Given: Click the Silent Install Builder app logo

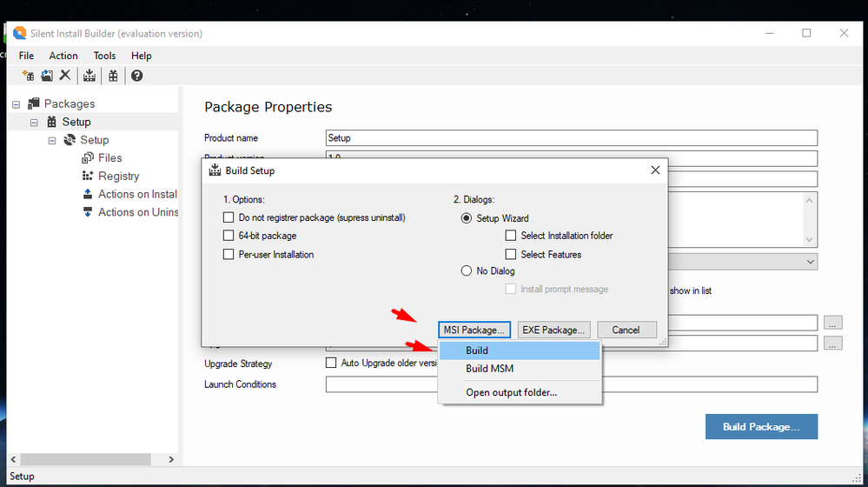Looking at the screenshot, I should (20, 33).
